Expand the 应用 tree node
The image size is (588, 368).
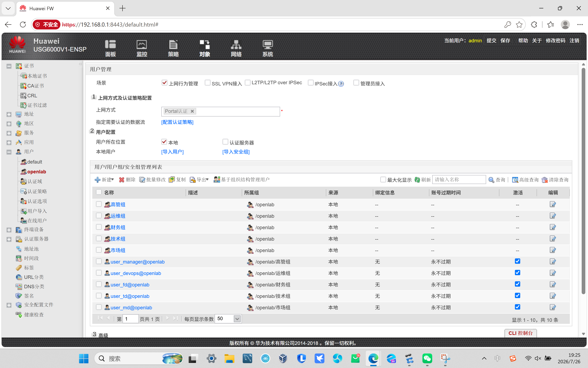pyautogui.click(x=9, y=143)
